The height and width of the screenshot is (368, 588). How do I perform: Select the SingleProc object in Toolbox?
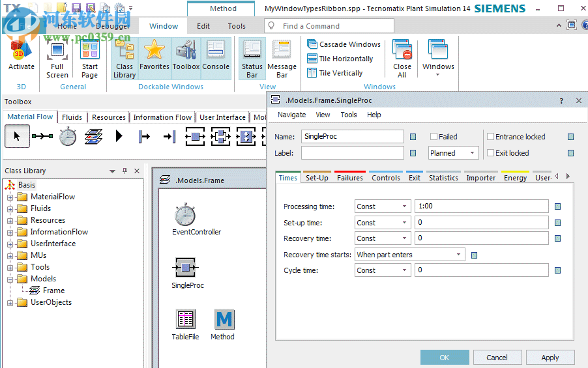(x=195, y=136)
